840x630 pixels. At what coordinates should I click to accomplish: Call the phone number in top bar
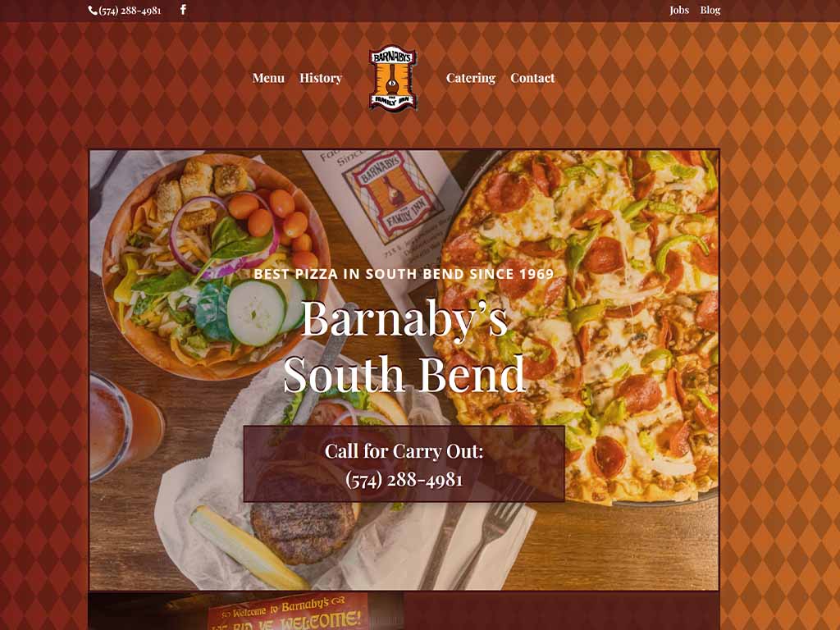[130, 10]
